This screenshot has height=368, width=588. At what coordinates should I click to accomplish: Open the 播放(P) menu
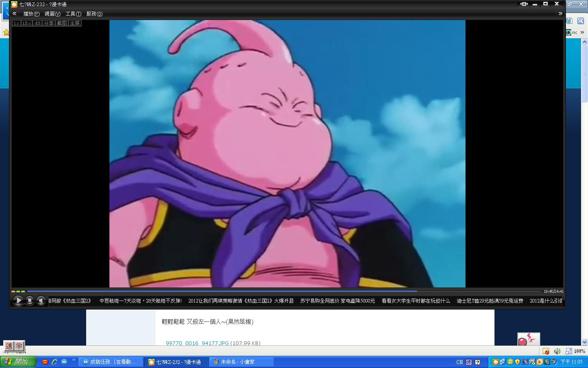(31, 14)
